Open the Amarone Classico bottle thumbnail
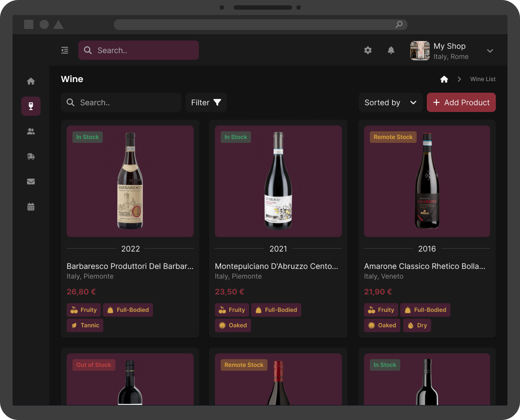 tap(427, 182)
